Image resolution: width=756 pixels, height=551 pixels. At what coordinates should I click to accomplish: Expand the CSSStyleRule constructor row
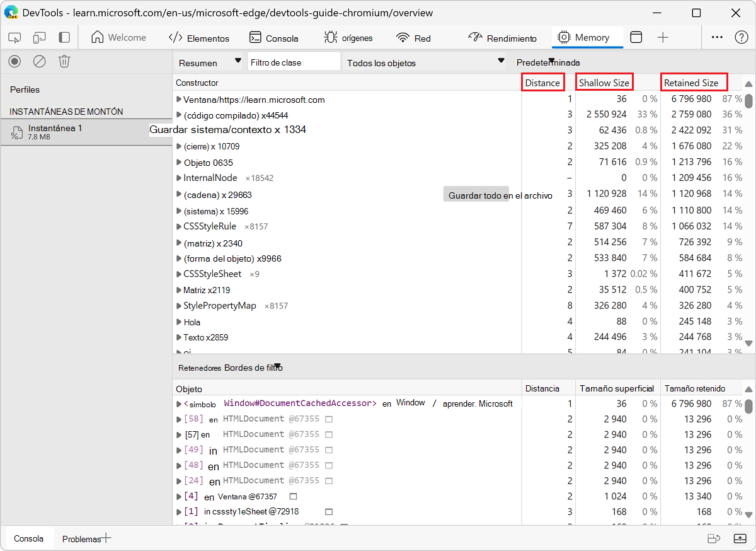[x=179, y=226]
